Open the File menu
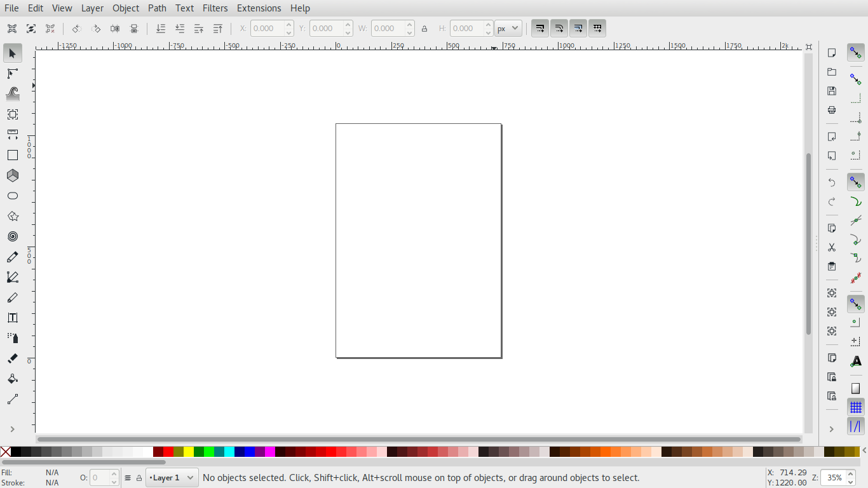The image size is (868, 488). click(11, 8)
